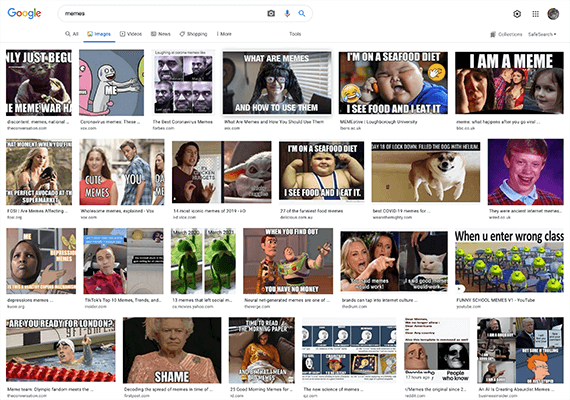Click the Google logo

(x=24, y=13)
